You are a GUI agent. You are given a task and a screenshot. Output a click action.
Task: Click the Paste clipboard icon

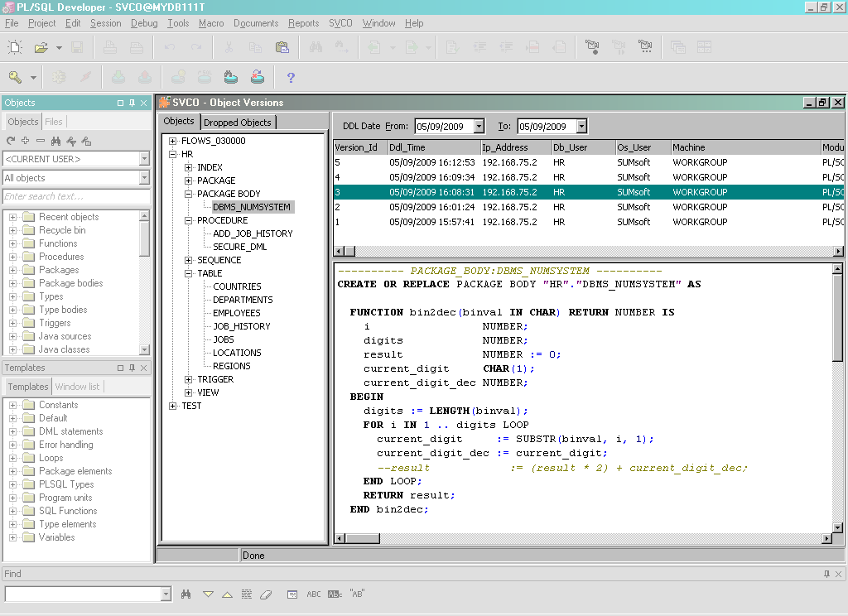tap(282, 47)
